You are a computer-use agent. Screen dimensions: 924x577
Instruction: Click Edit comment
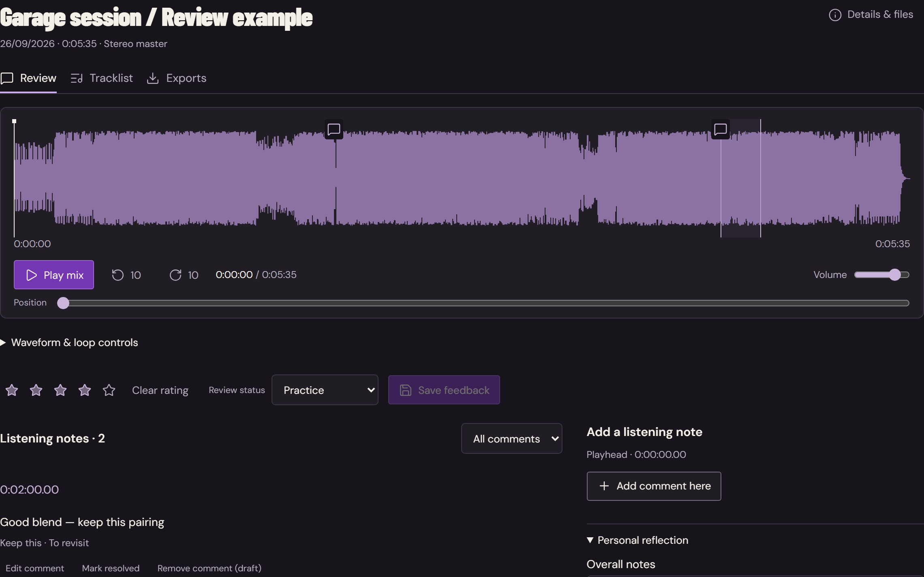point(35,568)
